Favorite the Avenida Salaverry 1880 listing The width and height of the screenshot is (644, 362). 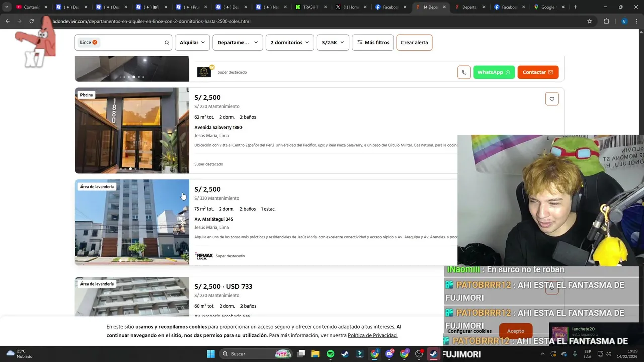(x=552, y=99)
